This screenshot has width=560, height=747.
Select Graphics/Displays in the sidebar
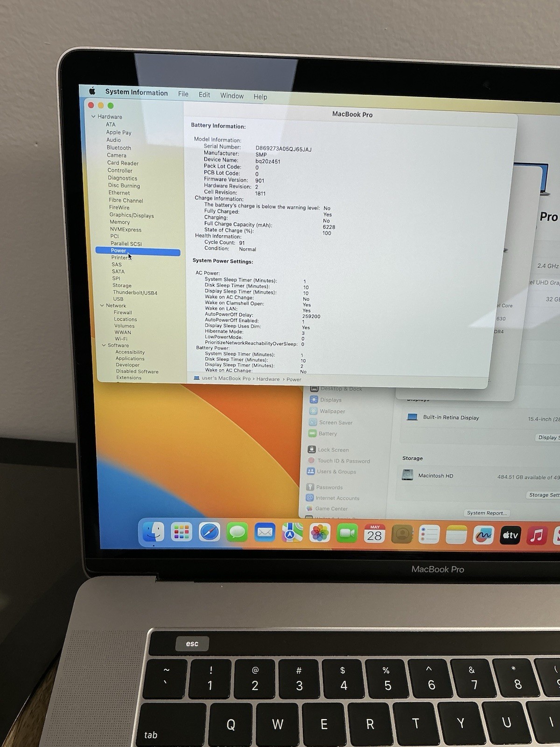click(x=132, y=215)
